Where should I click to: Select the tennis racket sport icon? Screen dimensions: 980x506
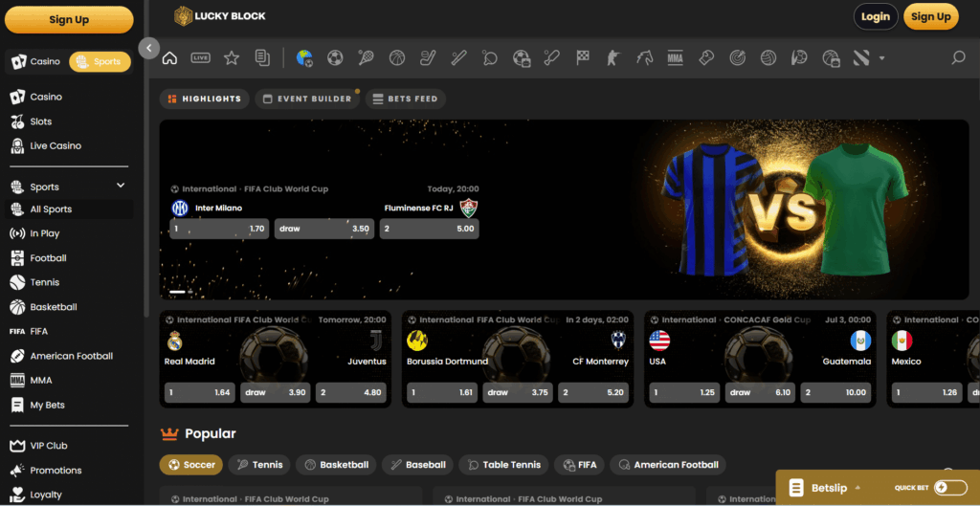(367, 58)
